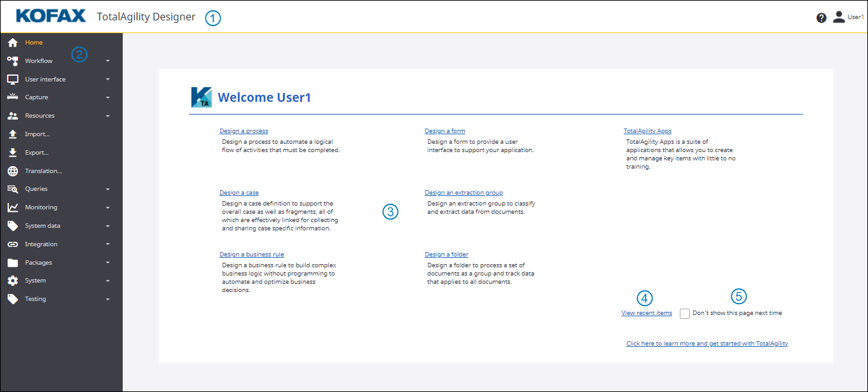Select Import... in the sidebar menu
This screenshot has height=392, width=868.
pyautogui.click(x=37, y=134)
